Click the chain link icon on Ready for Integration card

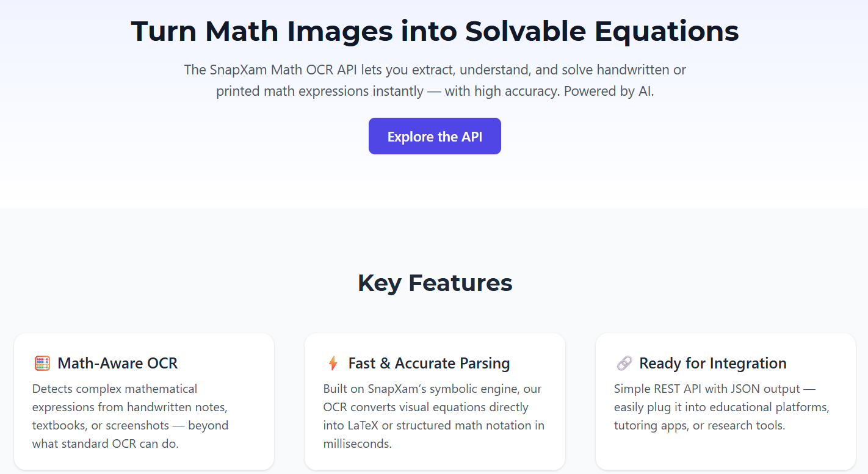[624, 362]
